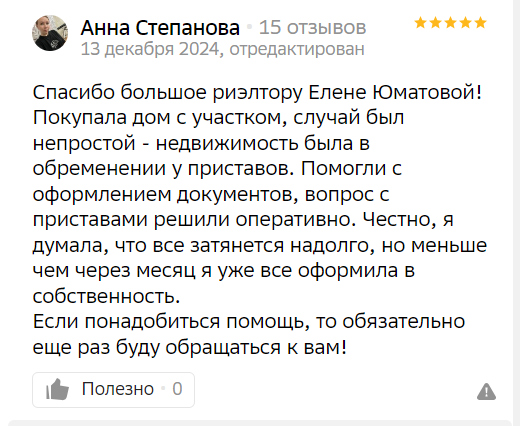
Task: Select the first rating star
Action: tap(421, 23)
